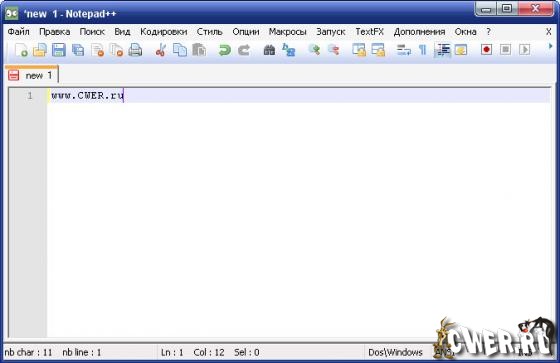Open the ? help menu
The height and width of the screenshot is (363, 560).
click(488, 32)
